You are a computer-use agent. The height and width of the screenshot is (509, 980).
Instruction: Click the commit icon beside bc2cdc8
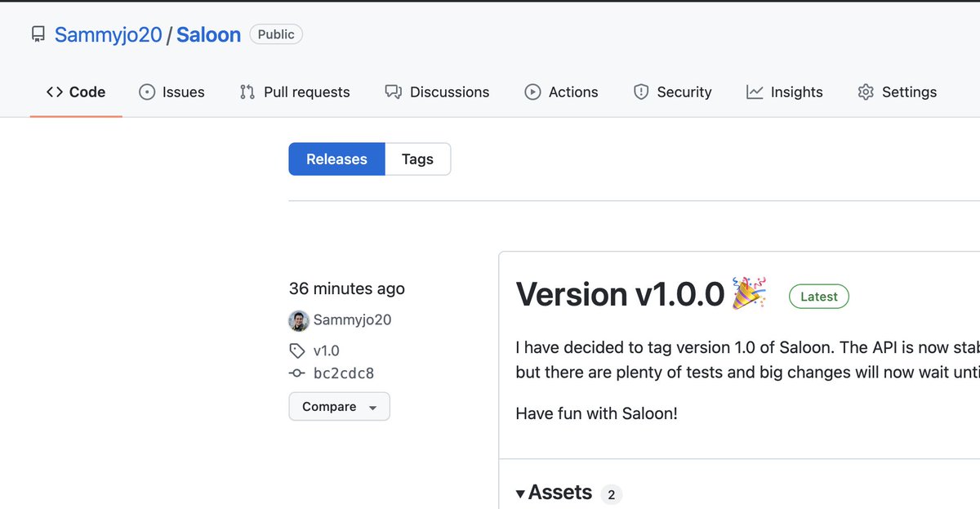(297, 373)
